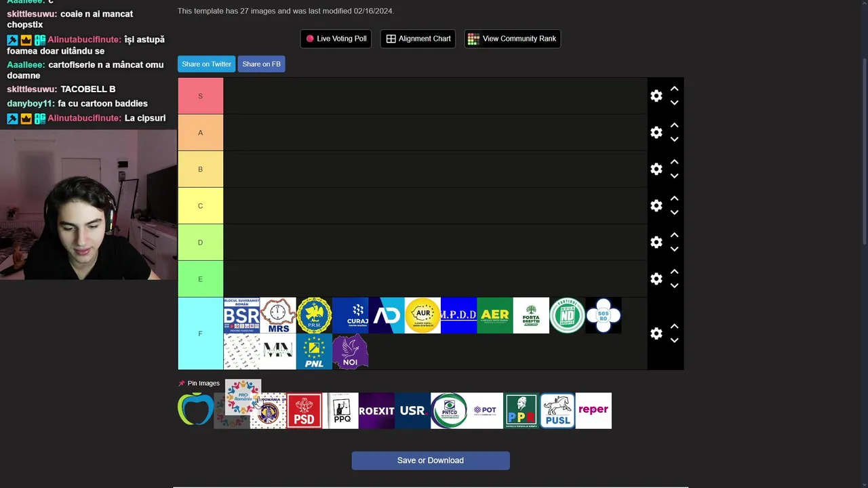Open settings gear for D tier row
The width and height of the screenshot is (868, 488).
click(x=656, y=242)
